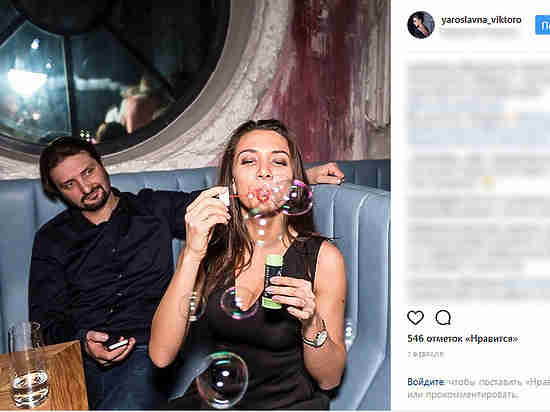Click the blurred caption text block
This screenshot has width=550, height=412.
coord(478,181)
